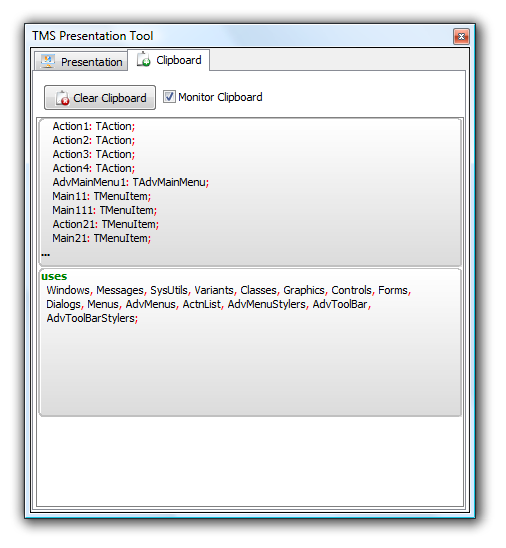
Task: Toggle the Monitor Clipboard checkbox
Action: point(169,97)
